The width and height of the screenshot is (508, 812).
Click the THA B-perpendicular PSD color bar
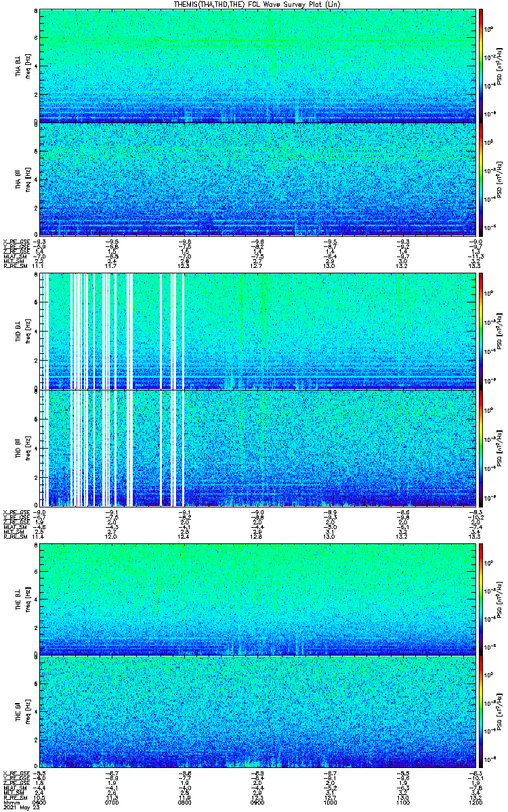[481, 66]
